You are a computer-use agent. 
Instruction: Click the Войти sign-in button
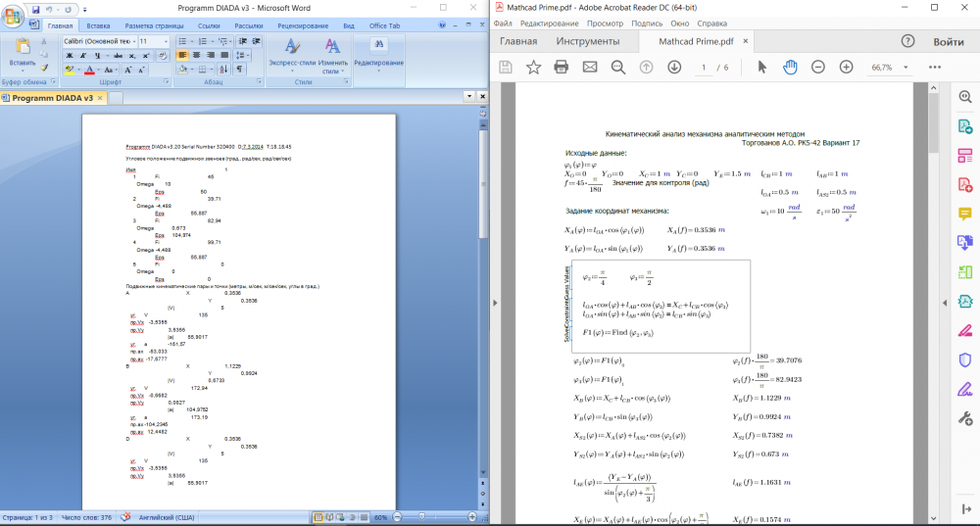pyautogui.click(x=948, y=42)
